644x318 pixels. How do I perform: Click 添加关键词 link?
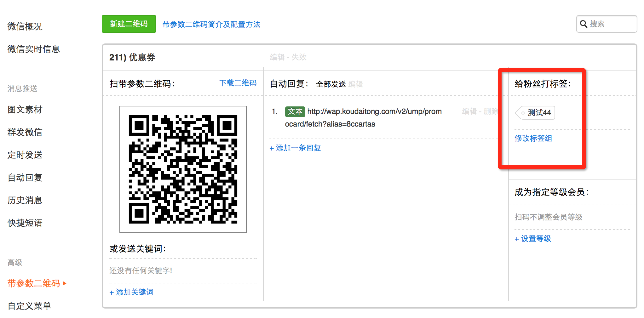[x=131, y=292]
